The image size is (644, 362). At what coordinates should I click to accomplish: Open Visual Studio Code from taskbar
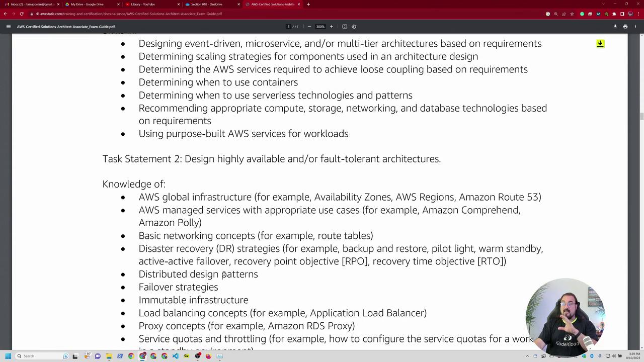pyautogui.click(x=175, y=356)
